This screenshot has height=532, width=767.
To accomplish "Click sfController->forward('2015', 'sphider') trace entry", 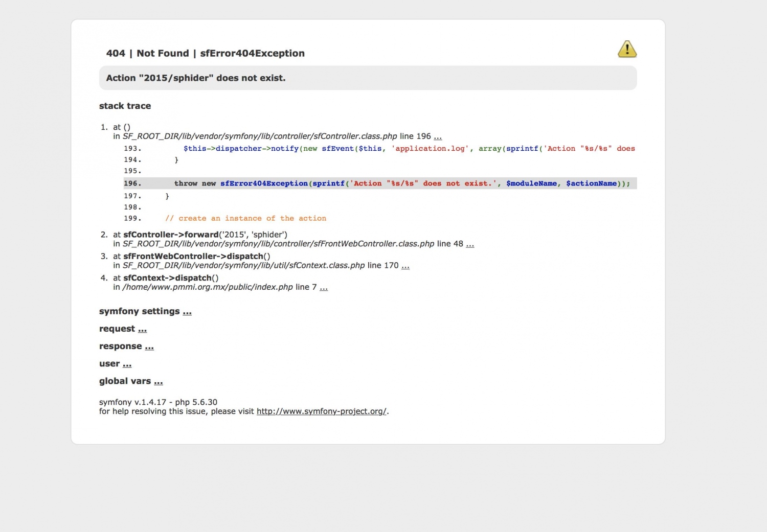I will (x=205, y=235).
